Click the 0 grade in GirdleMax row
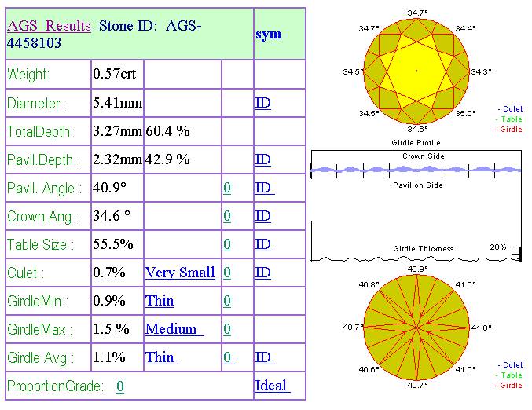This screenshot has width=532, height=410. (x=227, y=329)
